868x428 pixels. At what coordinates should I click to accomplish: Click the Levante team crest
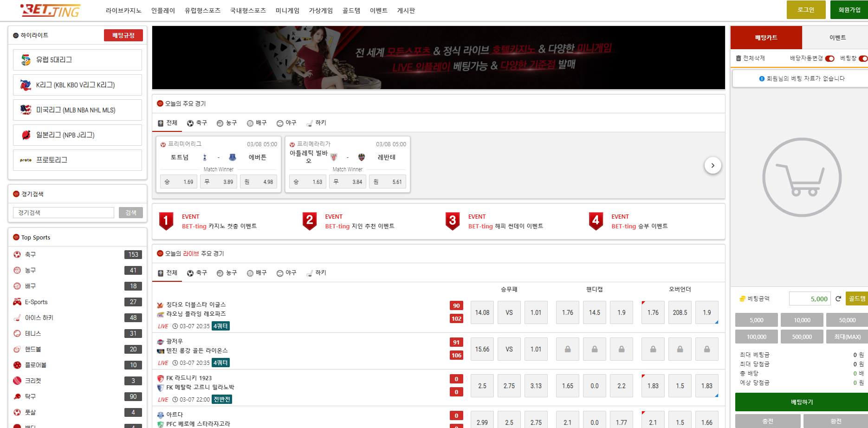click(x=362, y=157)
